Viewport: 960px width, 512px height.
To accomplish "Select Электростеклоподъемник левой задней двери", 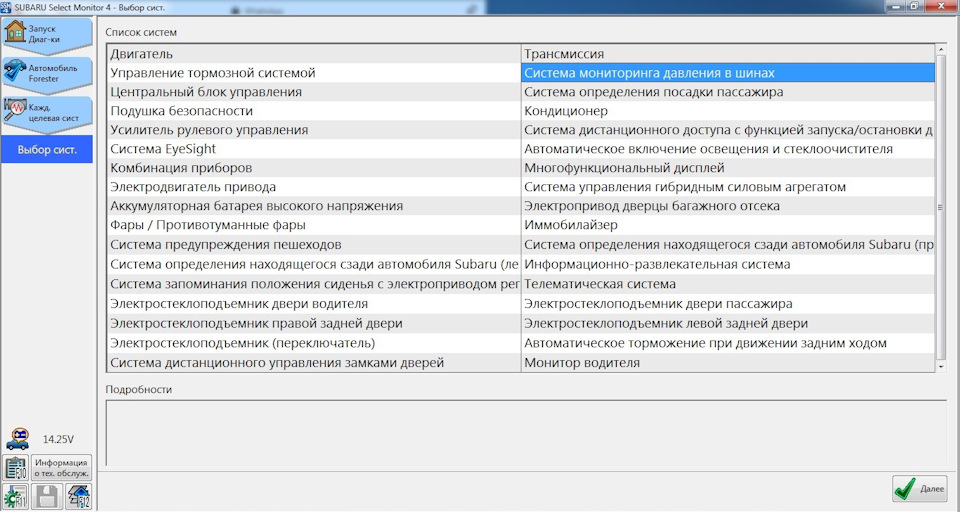I will 728,323.
